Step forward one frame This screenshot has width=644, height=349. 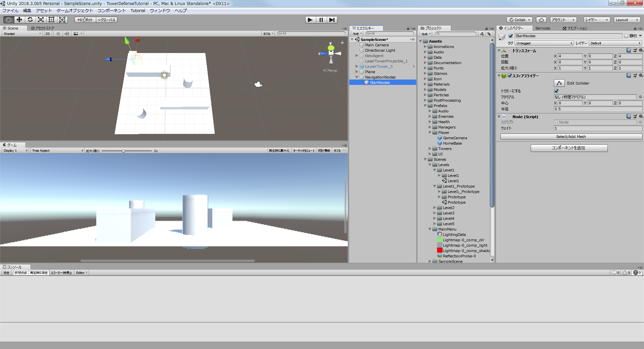[332, 20]
